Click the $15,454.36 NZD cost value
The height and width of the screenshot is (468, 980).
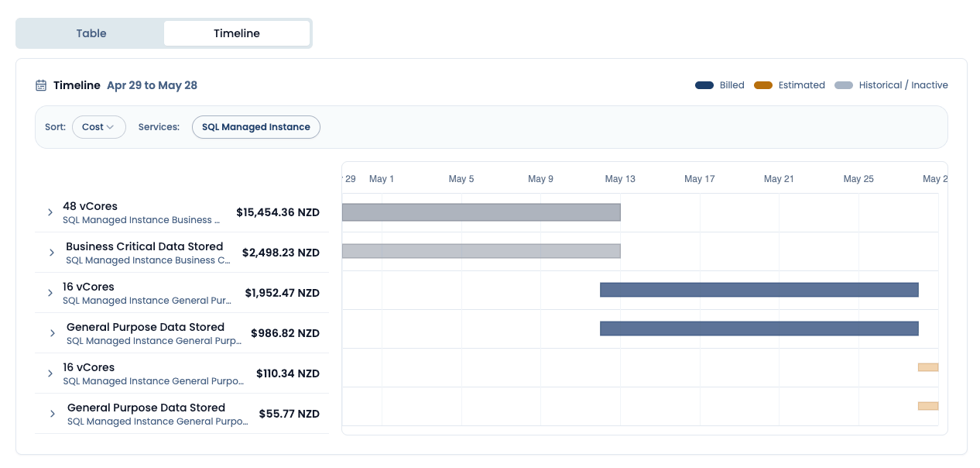(278, 212)
